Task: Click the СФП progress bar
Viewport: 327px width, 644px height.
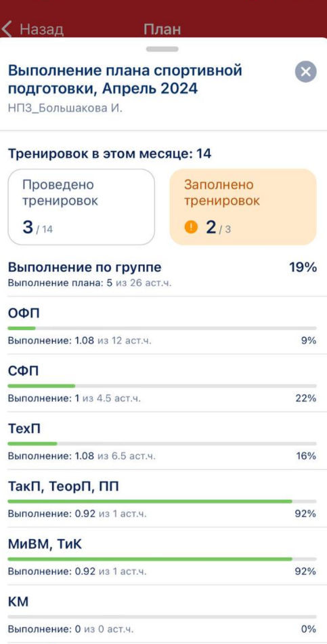Action: tap(162, 386)
